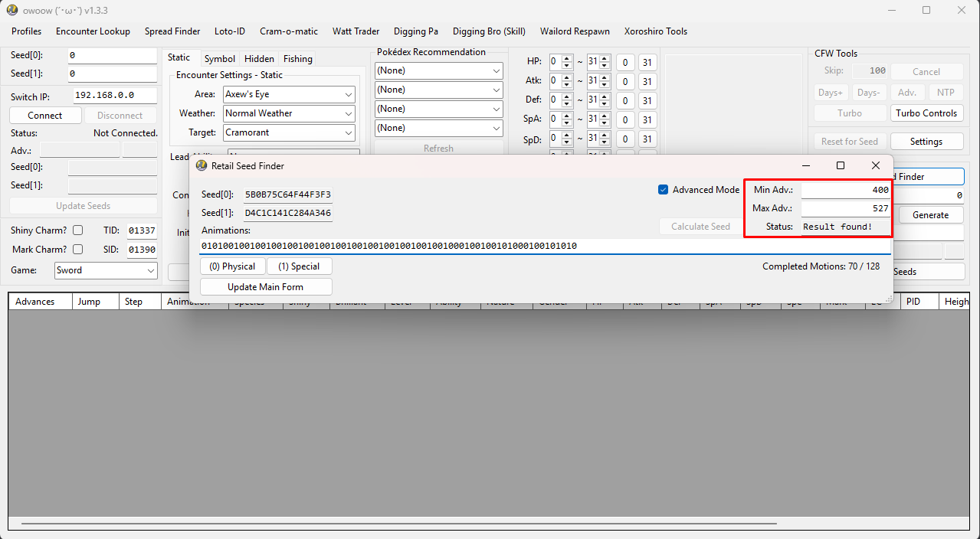
Task: Select the (1) Special animation button
Action: (x=300, y=266)
